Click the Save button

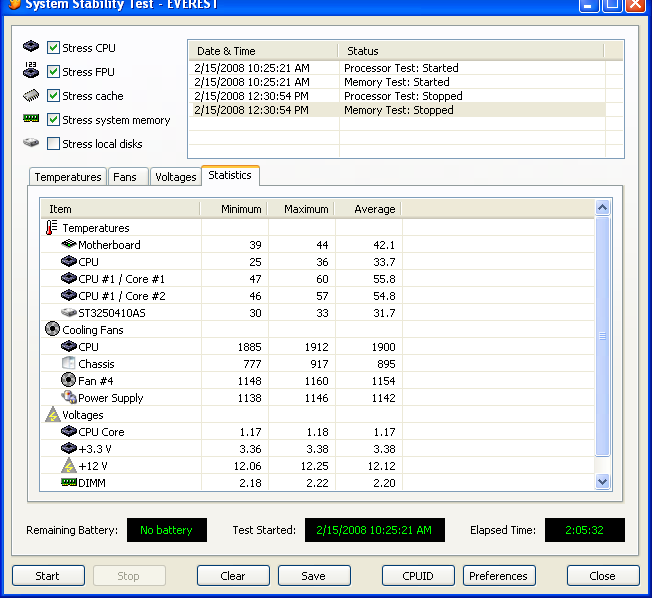(314, 576)
